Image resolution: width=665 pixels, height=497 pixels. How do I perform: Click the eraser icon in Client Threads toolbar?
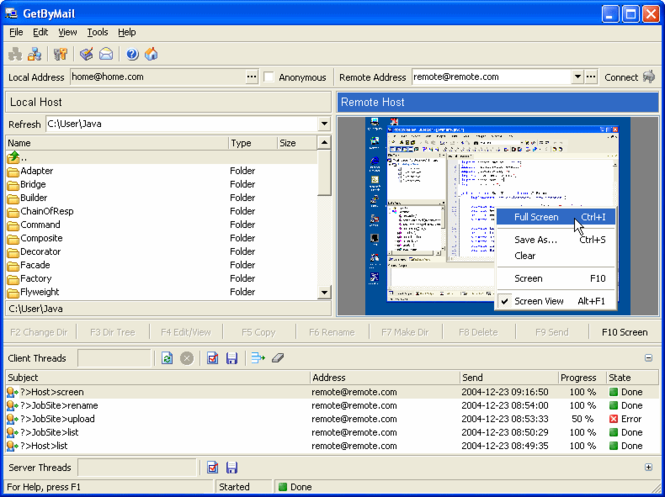coord(278,358)
